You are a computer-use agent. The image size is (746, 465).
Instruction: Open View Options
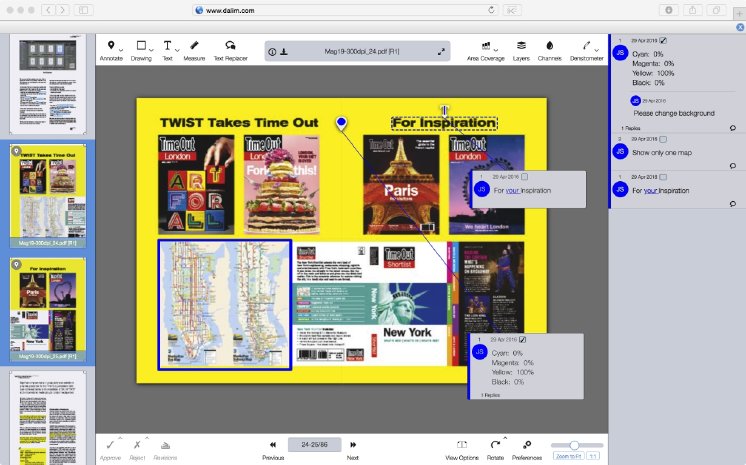(x=461, y=445)
